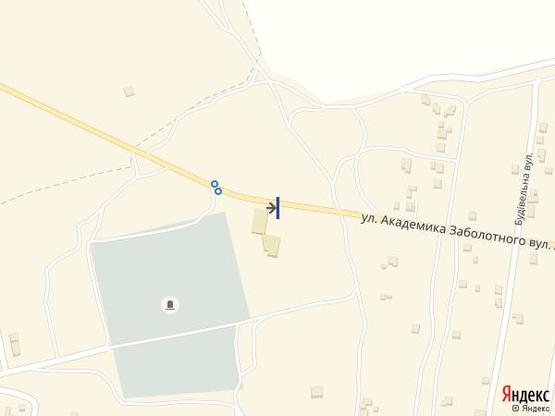Select the lower building below the arrow marker

(x=272, y=245)
